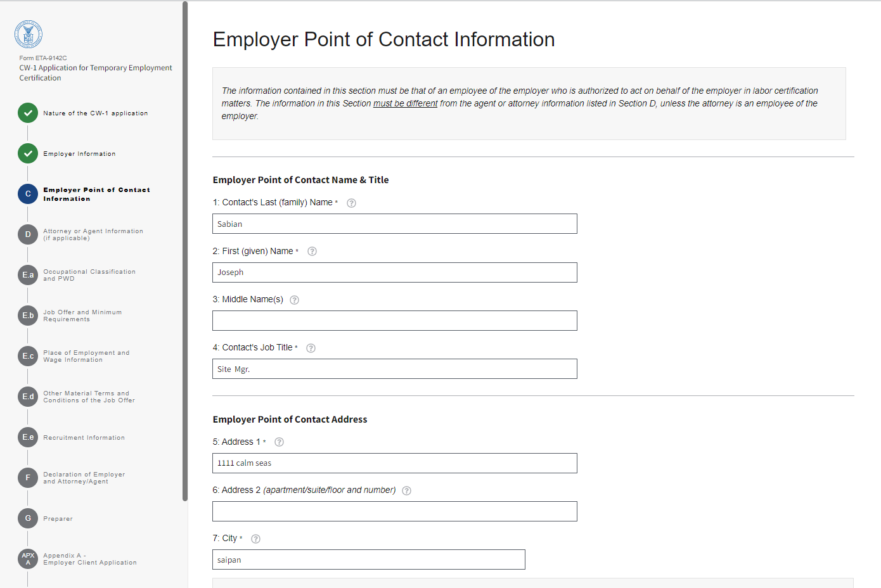Click the Contact's Last Name input field
Image resolution: width=881 pixels, height=588 pixels.
394,224
